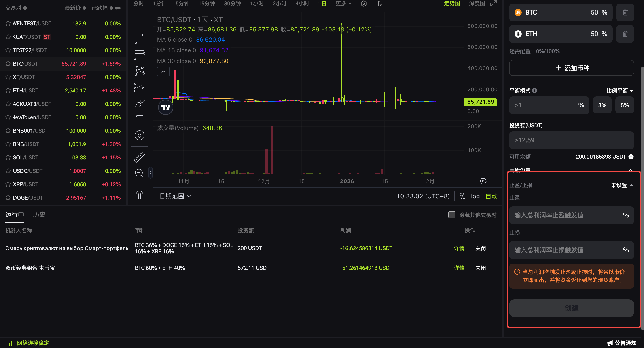
Task: Click the balance threshold ≥1 percent field
Action: [549, 105]
